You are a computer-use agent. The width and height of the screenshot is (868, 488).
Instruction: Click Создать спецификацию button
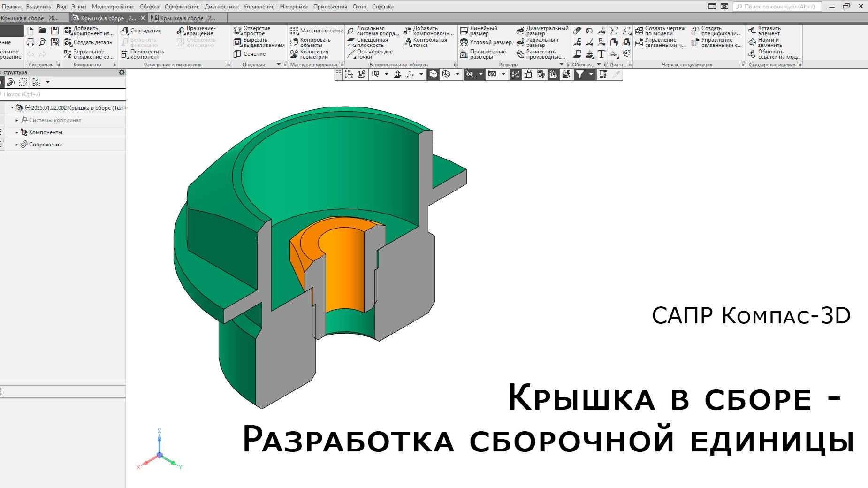click(x=716, y=30)
